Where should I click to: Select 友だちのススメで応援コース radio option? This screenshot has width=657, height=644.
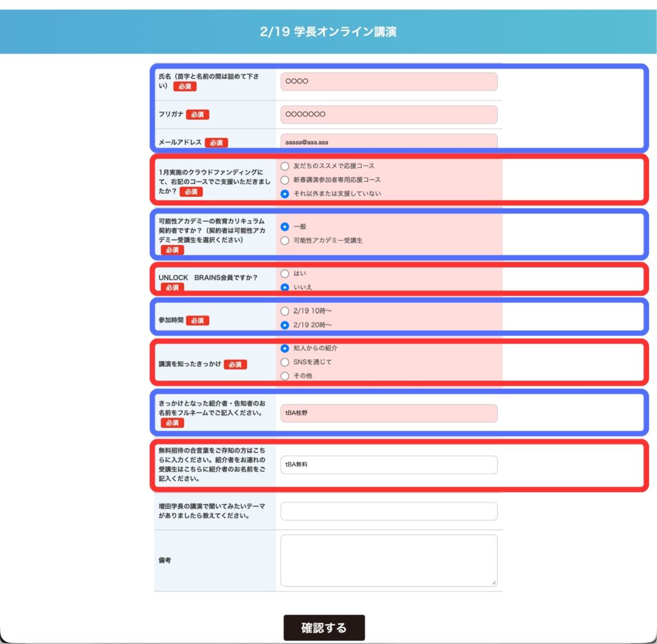286,166
